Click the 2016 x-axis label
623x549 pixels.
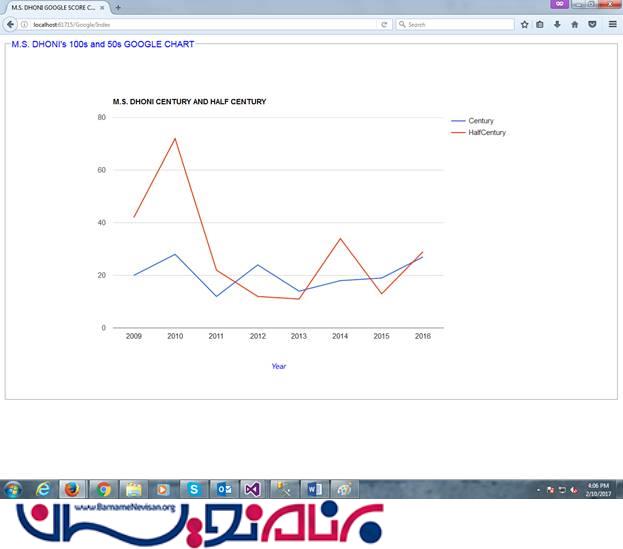423,336
